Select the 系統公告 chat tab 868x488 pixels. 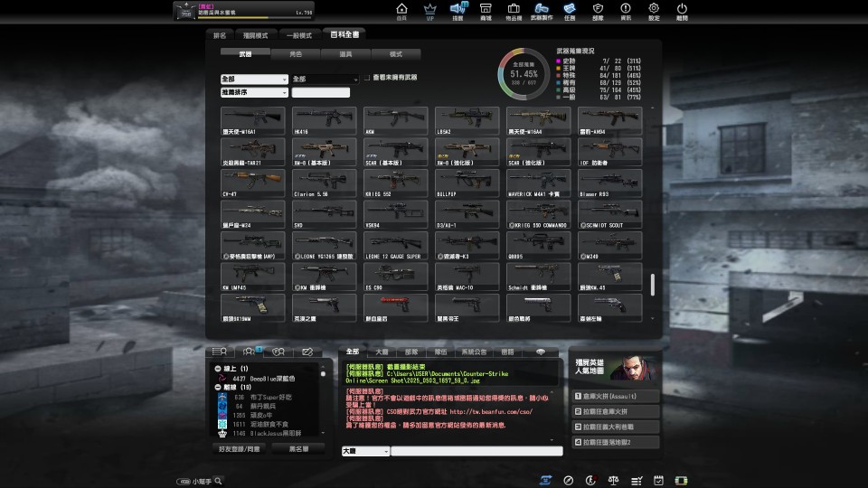[x=474, y=352]
